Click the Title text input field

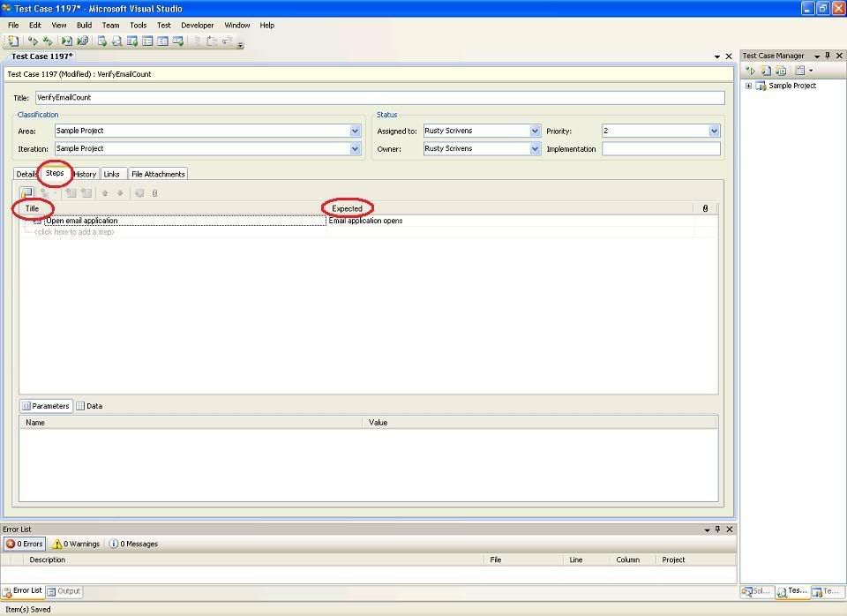pos(379,98)
